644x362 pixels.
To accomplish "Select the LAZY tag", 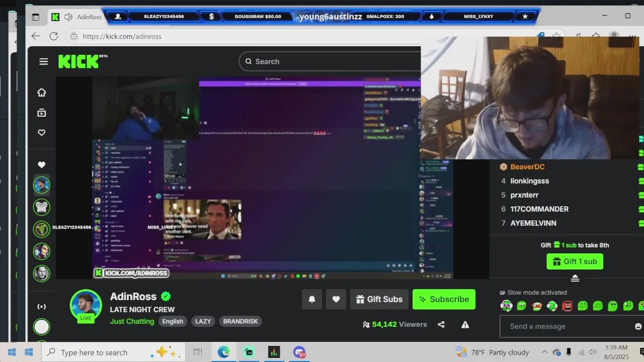I will tap(203, 321).
